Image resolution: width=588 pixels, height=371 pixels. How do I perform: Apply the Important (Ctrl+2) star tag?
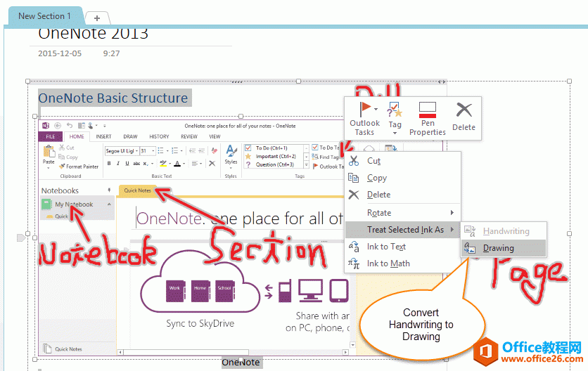coord(274,156)
